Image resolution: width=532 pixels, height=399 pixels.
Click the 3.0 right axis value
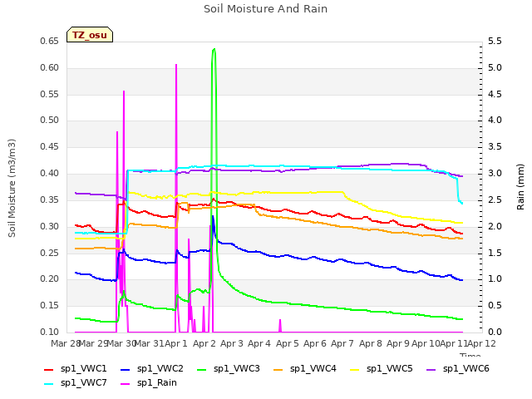(495, 174)
